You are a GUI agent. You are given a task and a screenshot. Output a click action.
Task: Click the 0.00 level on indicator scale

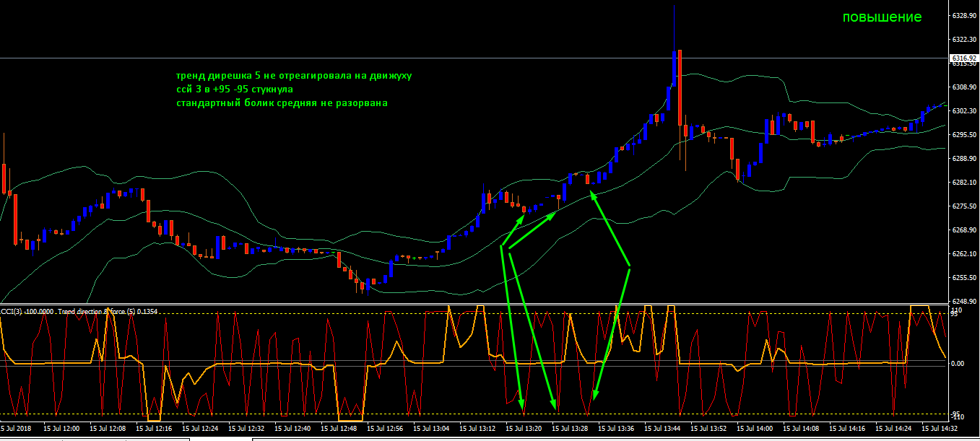[958, 363]
